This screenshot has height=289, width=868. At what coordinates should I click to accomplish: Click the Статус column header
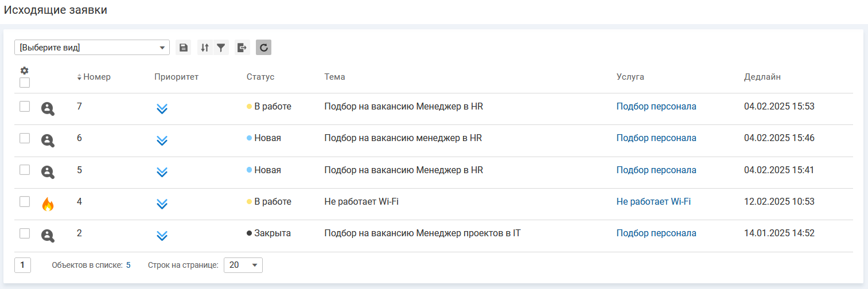(260, 77)
